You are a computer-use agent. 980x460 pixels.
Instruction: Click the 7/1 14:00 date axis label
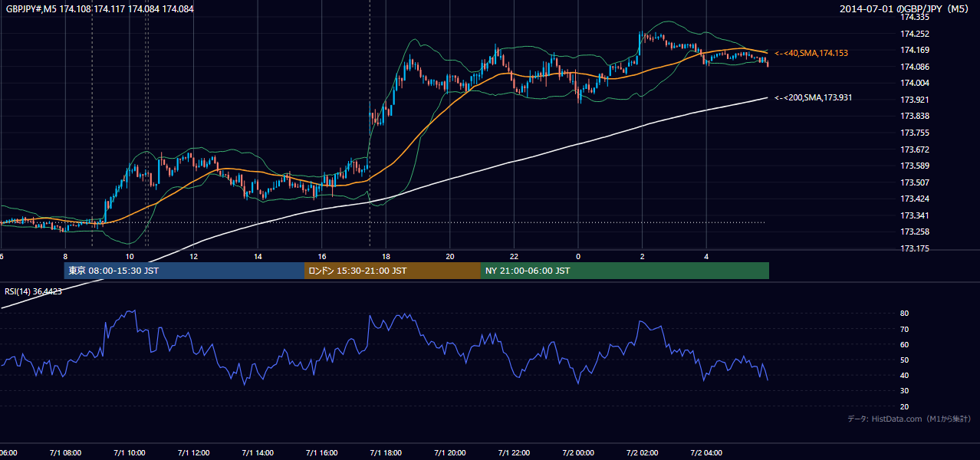tap(258, 453)
